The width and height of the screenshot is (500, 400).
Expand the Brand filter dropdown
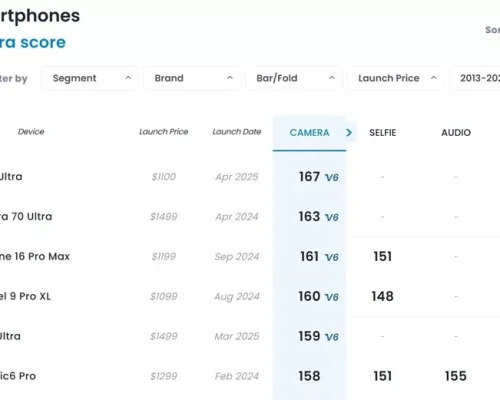[192, 78]
